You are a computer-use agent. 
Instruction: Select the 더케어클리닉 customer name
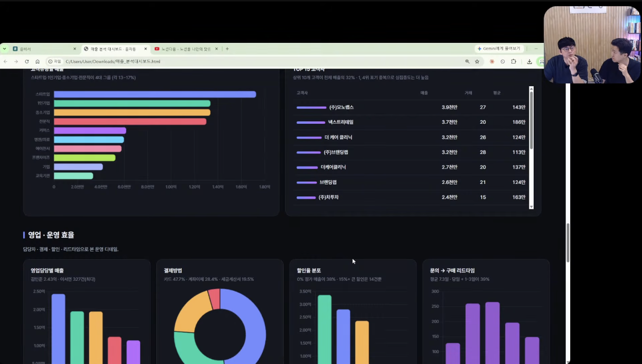pyautogui.click(x=333, y=167)
